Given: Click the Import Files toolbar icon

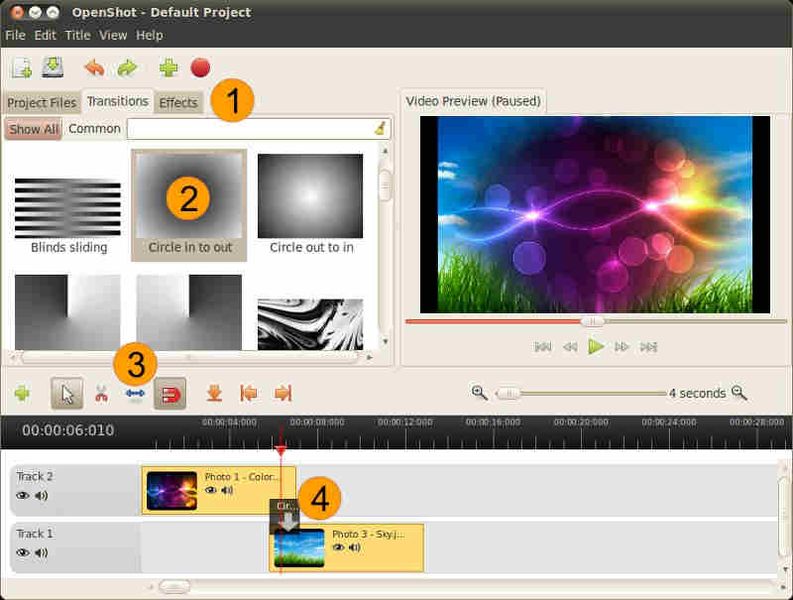Looking at the screenshot, I should pos(22,68).
